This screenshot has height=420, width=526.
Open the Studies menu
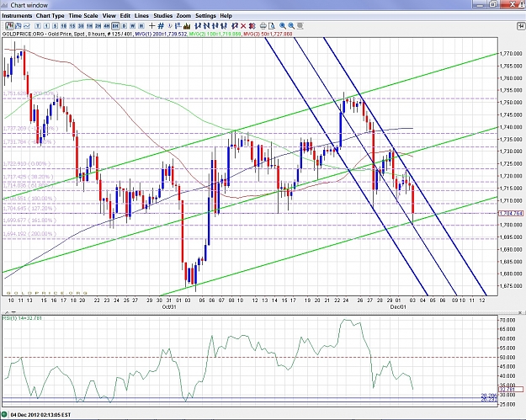[x=163, y=16]
